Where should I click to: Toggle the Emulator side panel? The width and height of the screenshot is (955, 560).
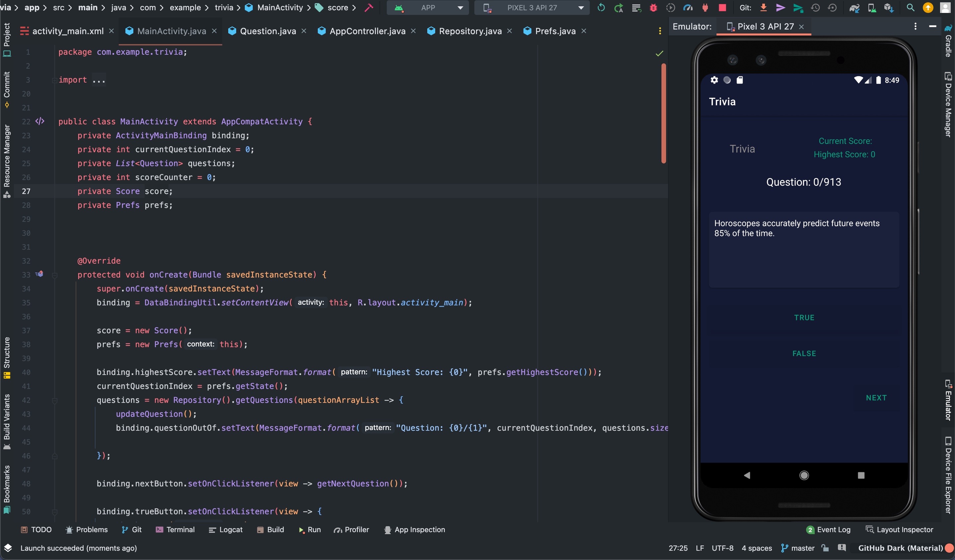point(948,400)
